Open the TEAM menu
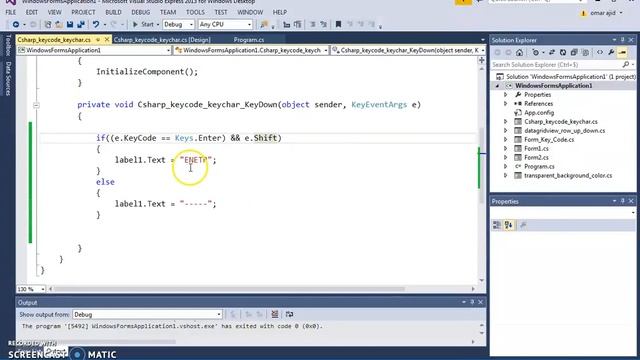 pos(168,12)
